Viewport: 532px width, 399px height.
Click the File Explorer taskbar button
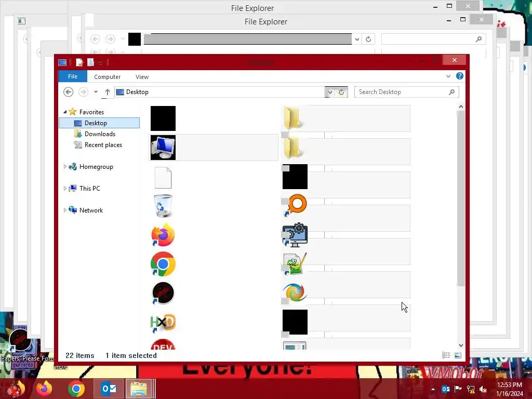[139, 389]
